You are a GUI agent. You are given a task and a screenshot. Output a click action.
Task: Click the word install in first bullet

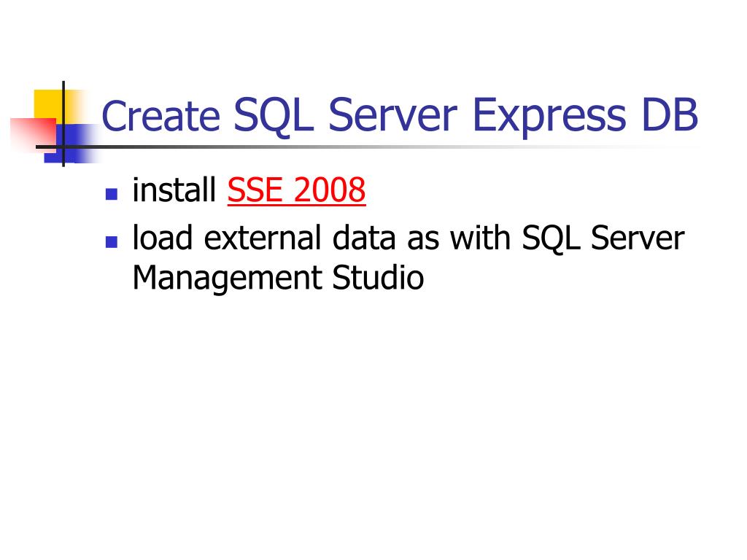coord(174,190)
